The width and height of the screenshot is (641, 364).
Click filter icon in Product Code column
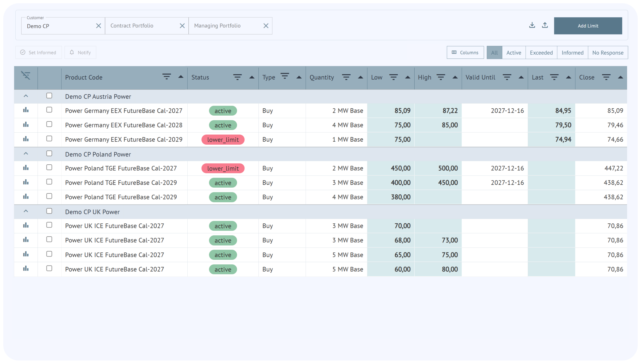pyautogui.click(x=167, y=77)
